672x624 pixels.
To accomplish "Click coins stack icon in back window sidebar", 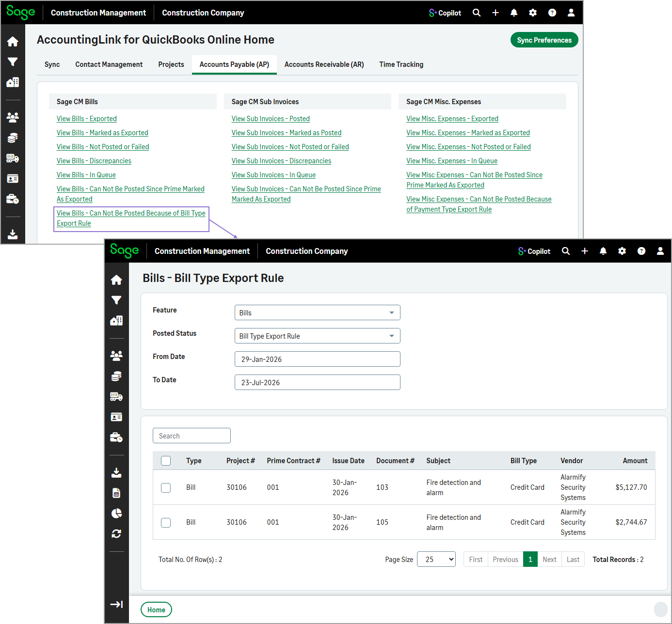I will [x=13, y=138].
